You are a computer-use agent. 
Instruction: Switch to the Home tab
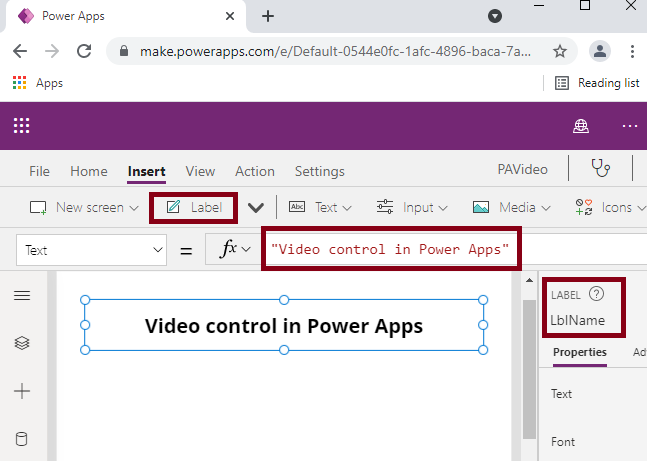(x=89, y=171)
